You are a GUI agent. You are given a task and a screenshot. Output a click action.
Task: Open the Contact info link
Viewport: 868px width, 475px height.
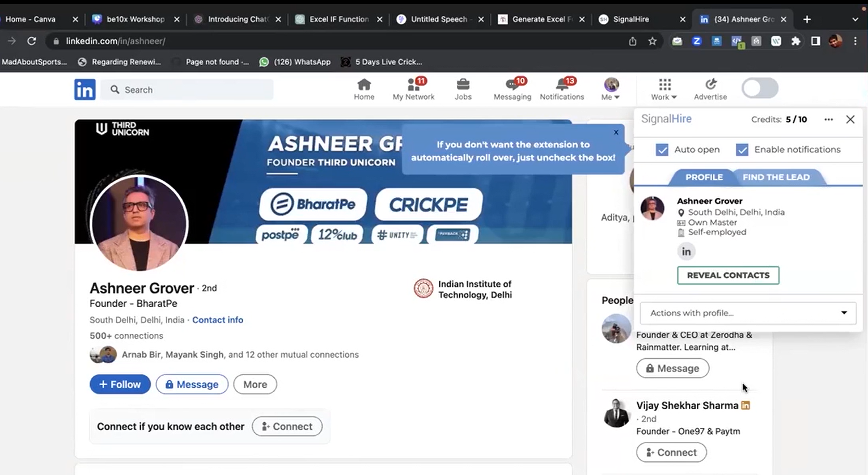coord(218,320)
